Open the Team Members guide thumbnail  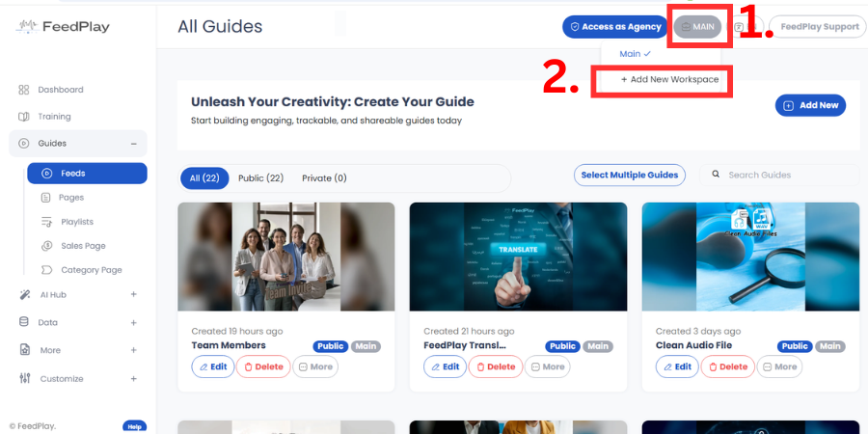coord(286,257)
